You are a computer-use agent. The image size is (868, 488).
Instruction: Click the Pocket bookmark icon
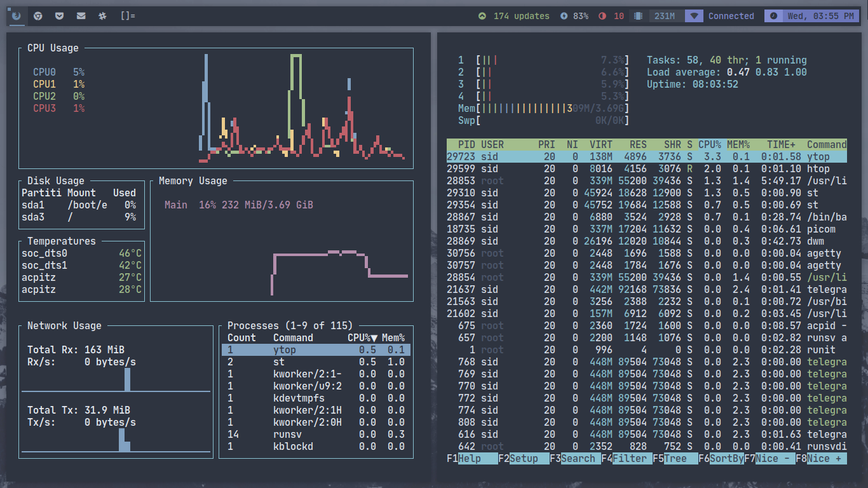59,16
